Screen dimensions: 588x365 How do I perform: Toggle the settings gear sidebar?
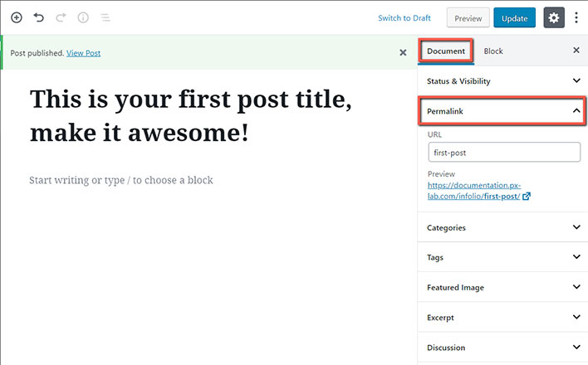[x=554, y=17]
